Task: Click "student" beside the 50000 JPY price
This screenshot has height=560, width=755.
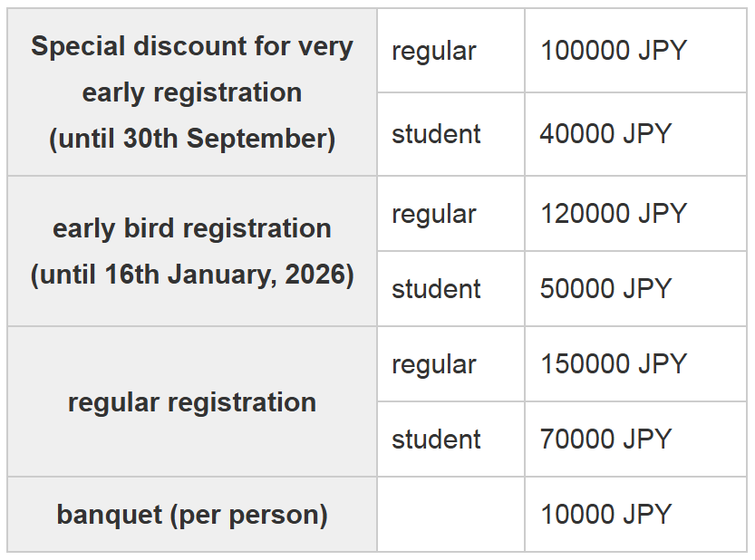Action: click(x=436, y=289)
